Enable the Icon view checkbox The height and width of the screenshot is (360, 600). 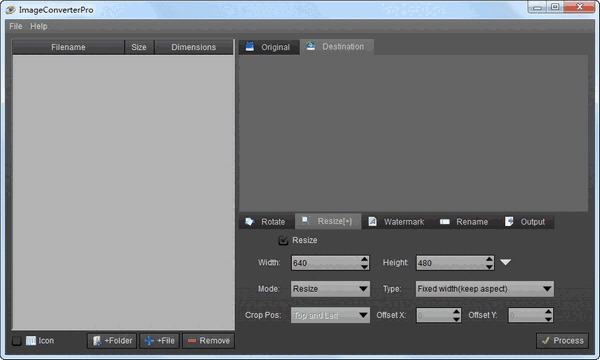point(16,340)
